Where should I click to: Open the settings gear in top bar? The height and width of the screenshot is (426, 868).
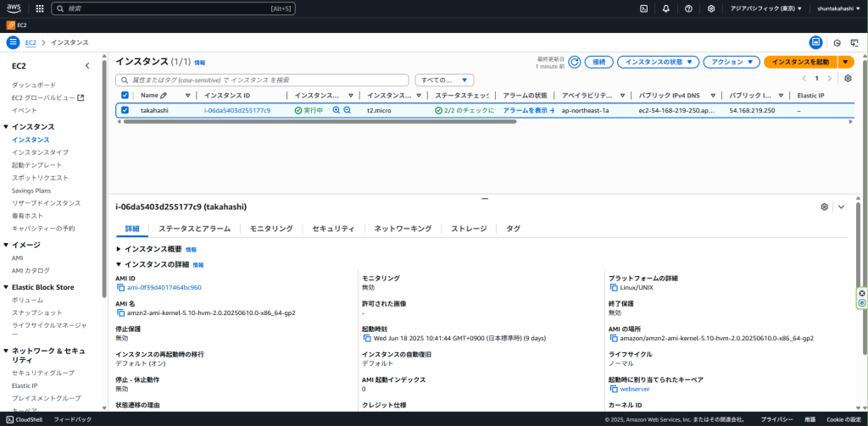tap(711, 8)
